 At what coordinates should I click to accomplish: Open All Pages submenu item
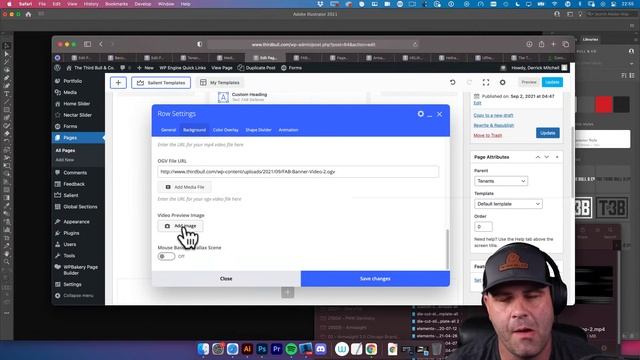coord(65,151)
